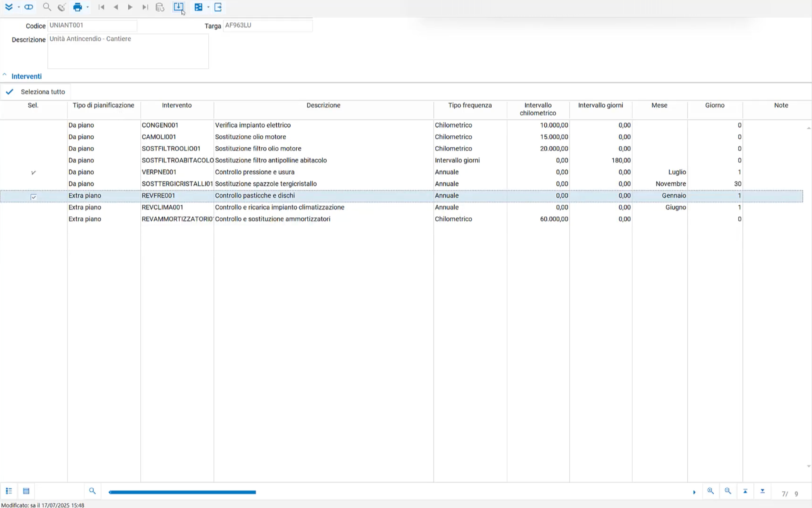The height and width of the screenshot is (508, 812).
Task: Toggle Sel. cell for CONGEN001 row
Action: (33, 125)
